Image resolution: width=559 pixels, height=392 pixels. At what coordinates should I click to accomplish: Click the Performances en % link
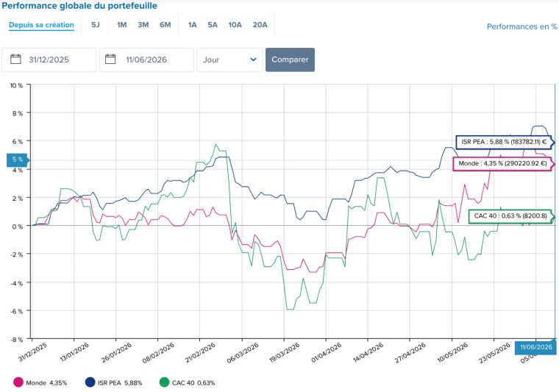click(522, 26)
